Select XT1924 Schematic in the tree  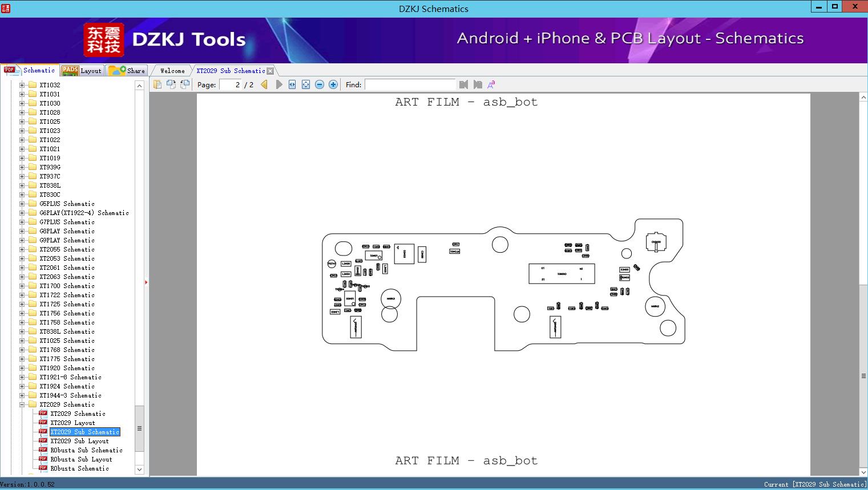(x=67, y=386)
